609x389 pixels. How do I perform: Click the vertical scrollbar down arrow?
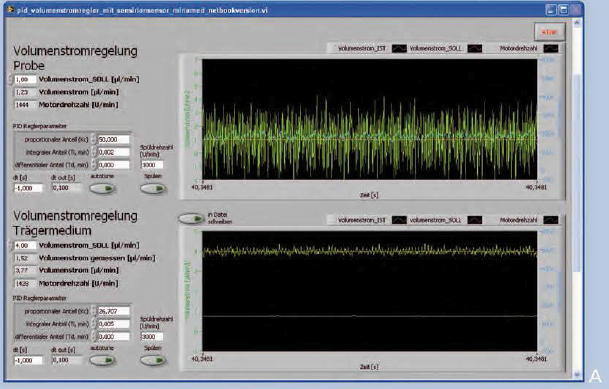pyautogui.click(x=577, y=374)
